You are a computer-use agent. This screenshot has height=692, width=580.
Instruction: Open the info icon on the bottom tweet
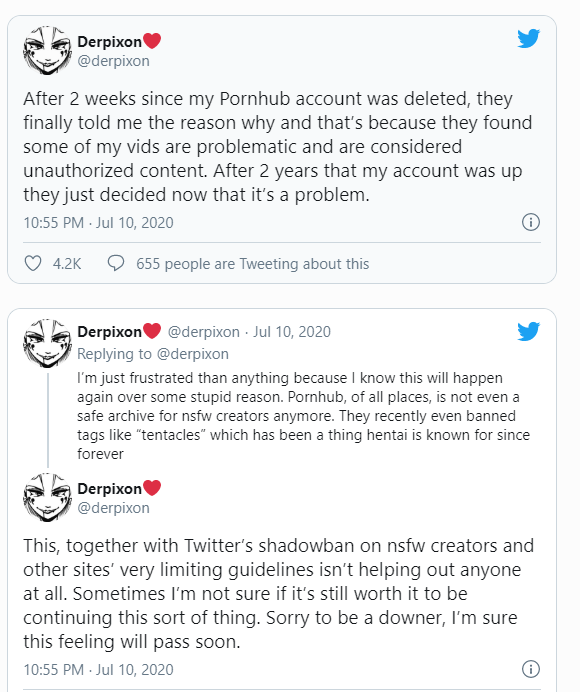[x=531, y=669]
